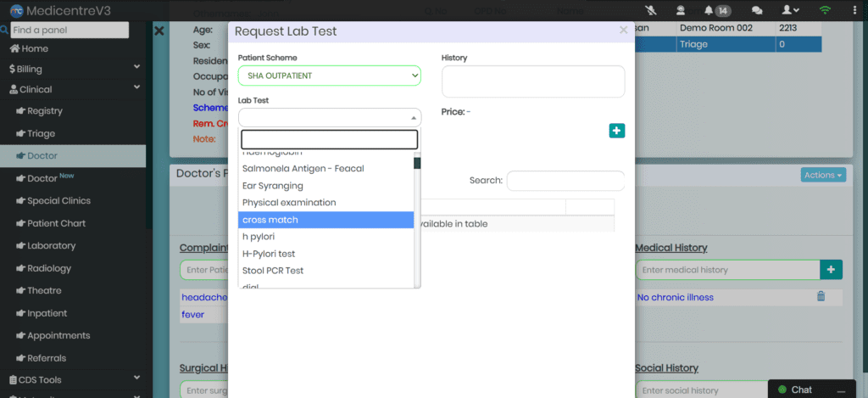Collapse the Lab Test dropdown field
Image resolution: width=868 pixels, height=398 pixels.
tap(330, 117)
